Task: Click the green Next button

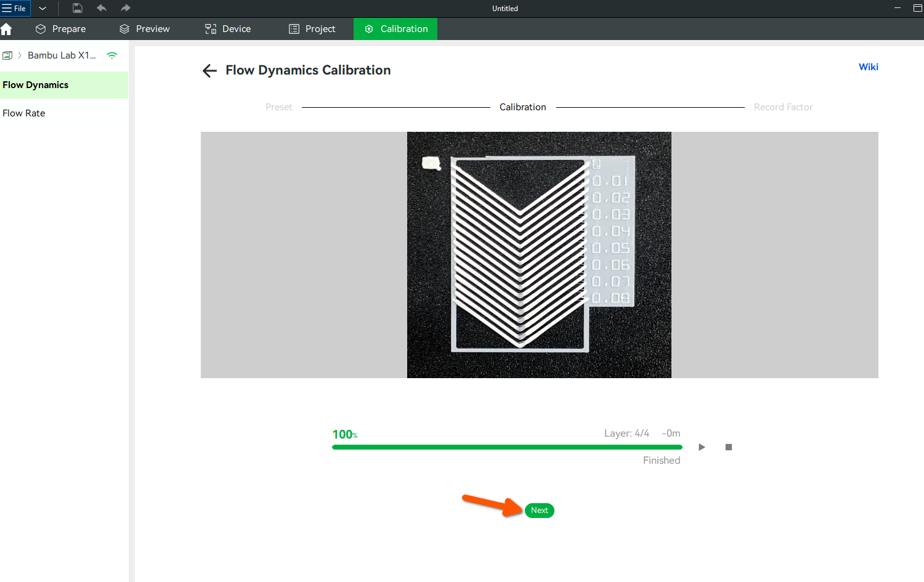Action: 540,511
